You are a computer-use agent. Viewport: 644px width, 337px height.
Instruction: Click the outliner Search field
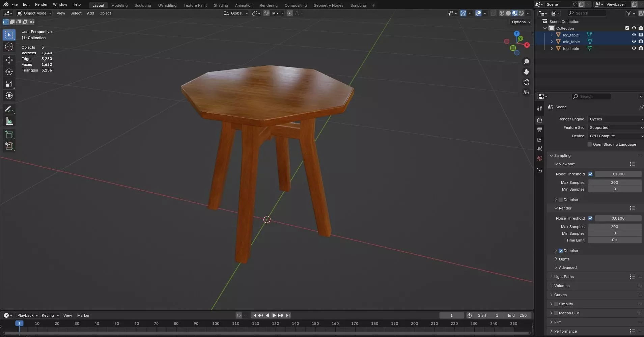pos(587,13)
